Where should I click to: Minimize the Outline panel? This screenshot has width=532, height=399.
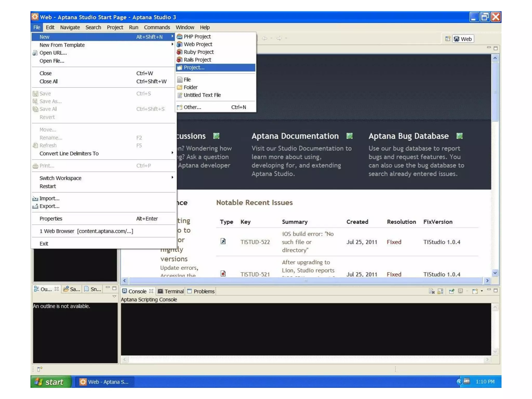[108, 287]
